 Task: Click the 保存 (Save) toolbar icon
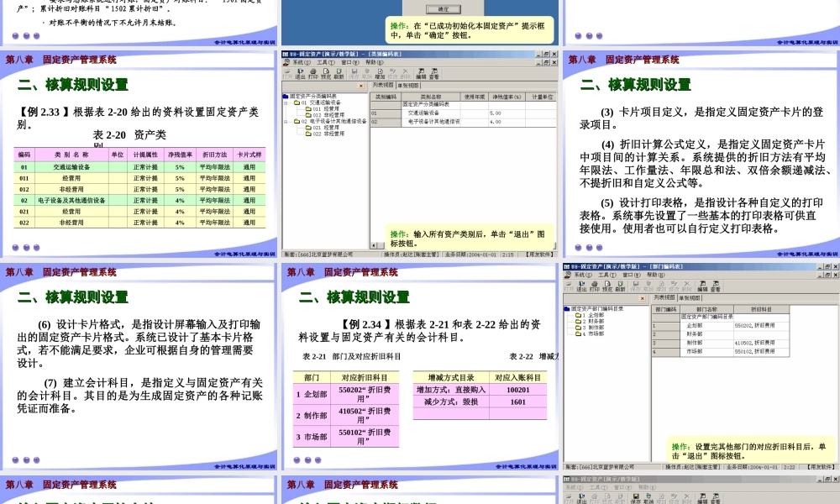[x=354, y=74]
